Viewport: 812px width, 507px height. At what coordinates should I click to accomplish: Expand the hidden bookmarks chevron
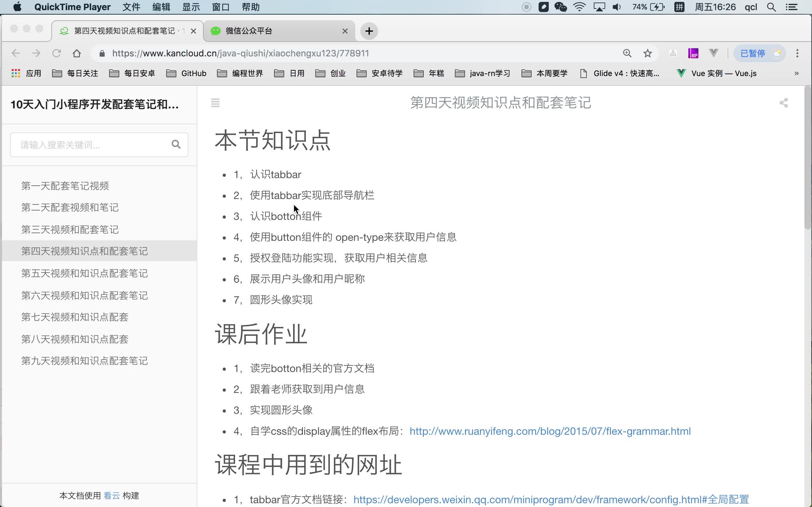click(x=797, y=73)
